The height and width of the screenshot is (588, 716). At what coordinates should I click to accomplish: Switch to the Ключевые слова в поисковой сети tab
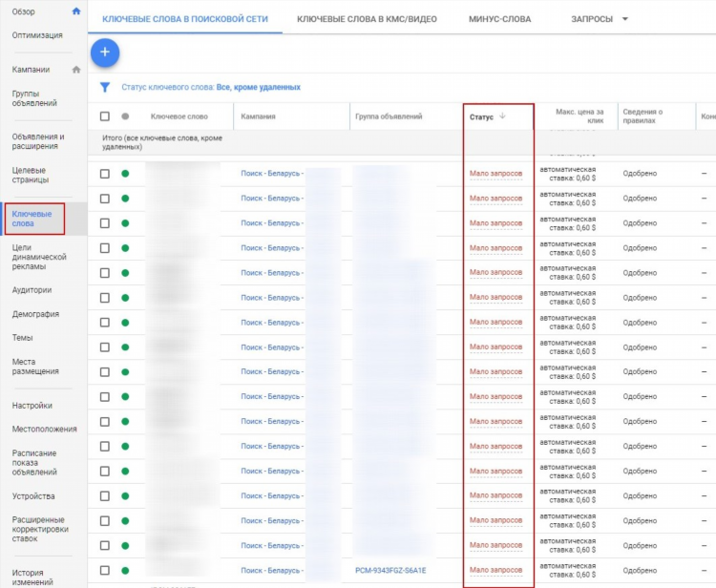click(x=185, y=19)
